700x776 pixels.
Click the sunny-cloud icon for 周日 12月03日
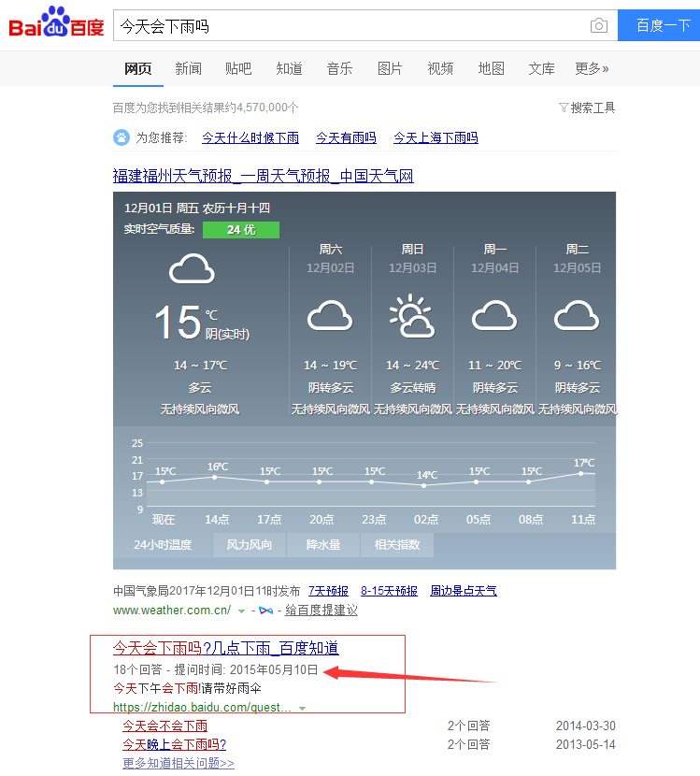point(411,316)
